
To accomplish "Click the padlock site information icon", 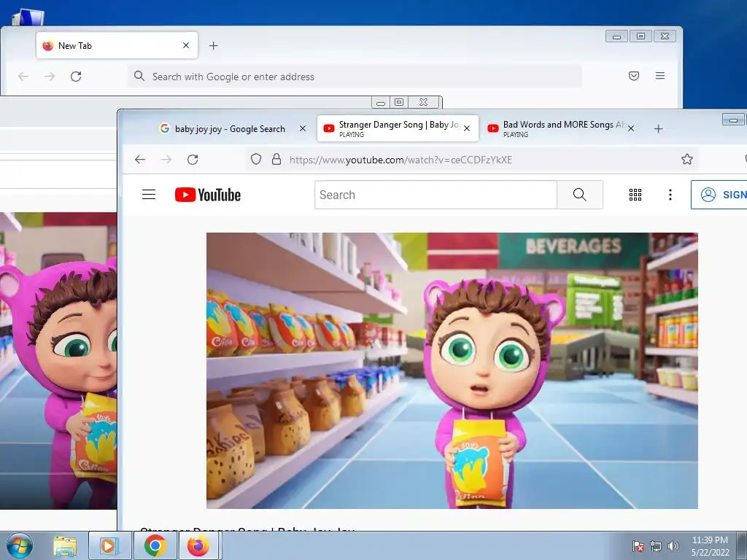I will (x=276, y=159).
